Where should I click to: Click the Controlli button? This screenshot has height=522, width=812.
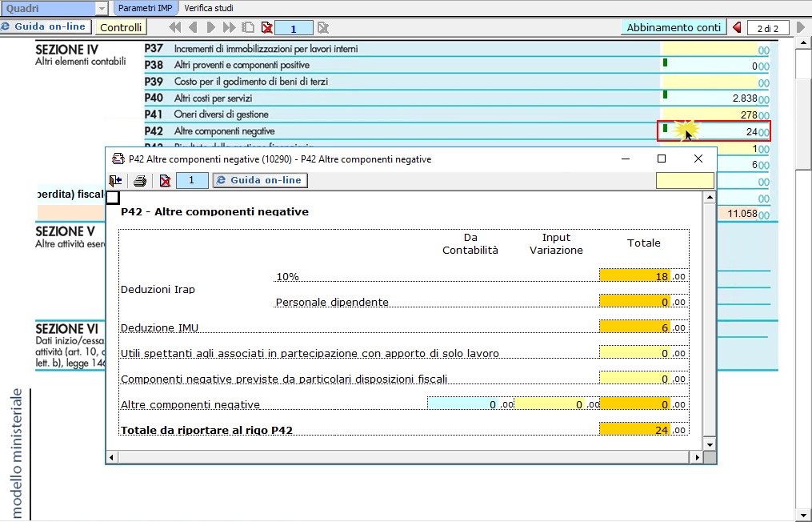pos(121,27)
